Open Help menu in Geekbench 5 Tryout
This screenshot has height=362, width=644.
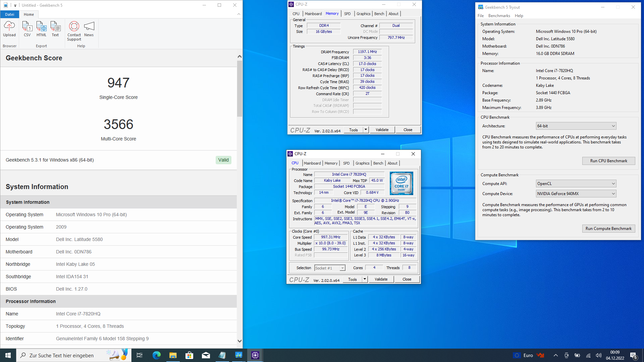[519, 16]
